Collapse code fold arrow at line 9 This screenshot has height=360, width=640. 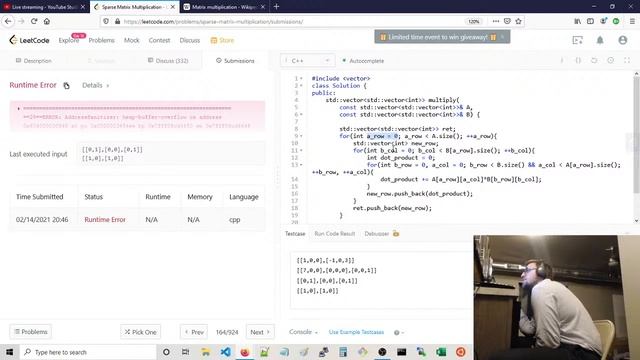click(302, 136)
